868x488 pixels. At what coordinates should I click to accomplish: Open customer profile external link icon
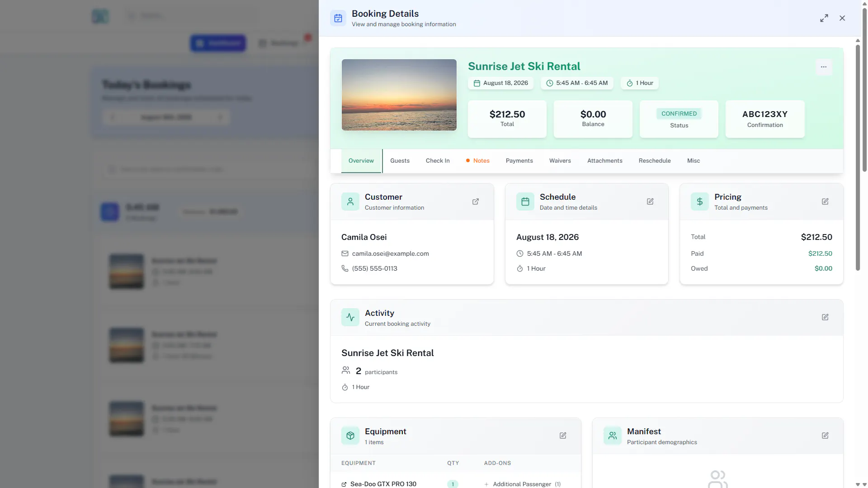(476, 202)
